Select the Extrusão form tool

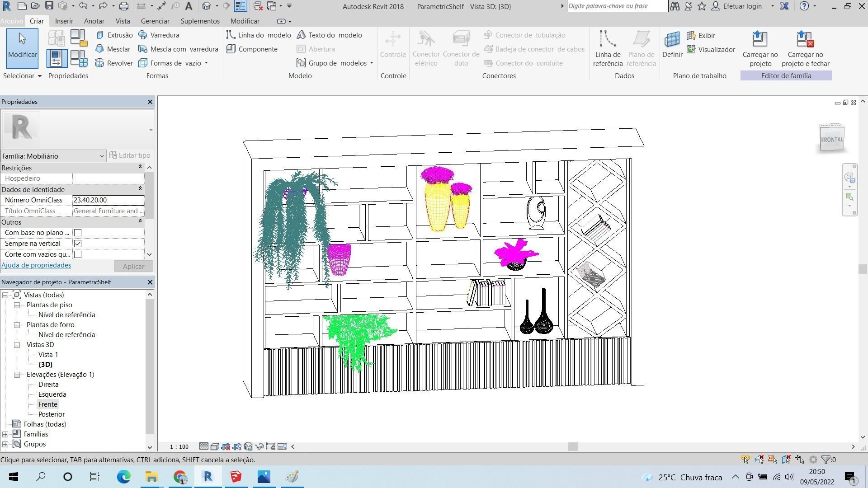click(115, 35)
